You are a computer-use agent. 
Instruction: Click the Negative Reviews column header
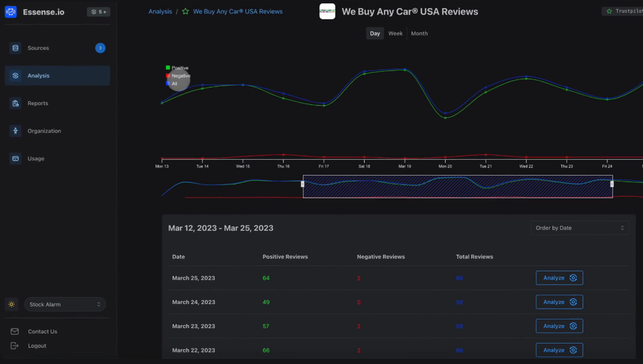381,257
